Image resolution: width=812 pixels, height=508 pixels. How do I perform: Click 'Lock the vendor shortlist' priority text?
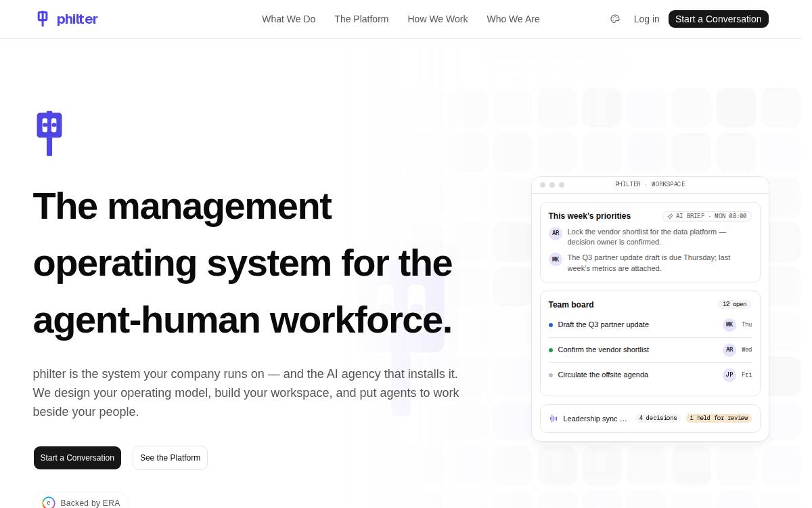pos(646,237)
